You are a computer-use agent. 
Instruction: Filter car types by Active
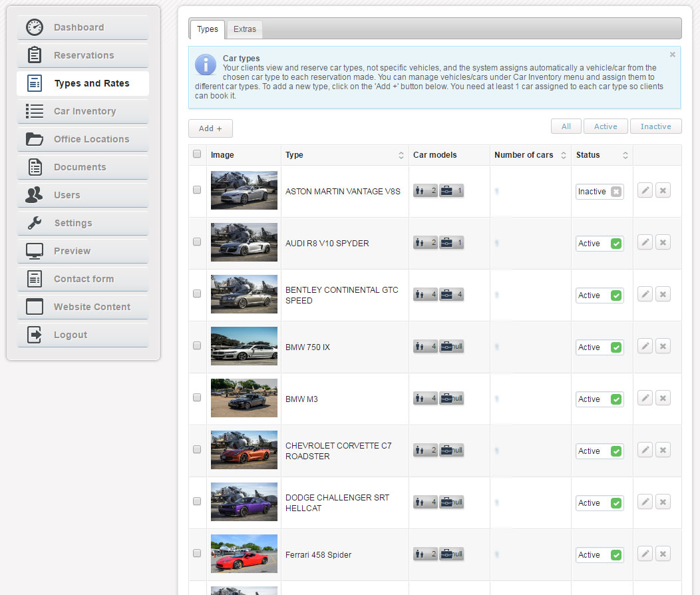[606, 126]
